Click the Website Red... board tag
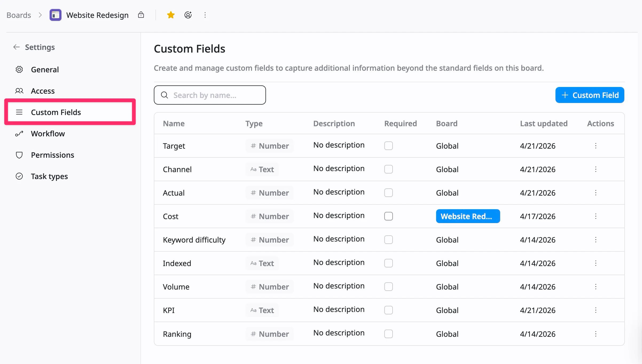 tap(468, 216)
